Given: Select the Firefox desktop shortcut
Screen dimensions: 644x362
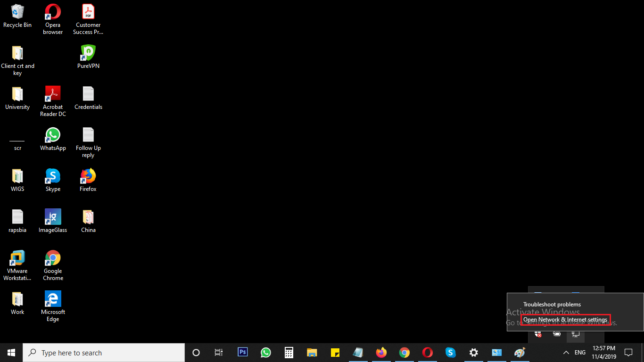Looking at the screenshot, I should pyautogui.click(x=88, y=180).
